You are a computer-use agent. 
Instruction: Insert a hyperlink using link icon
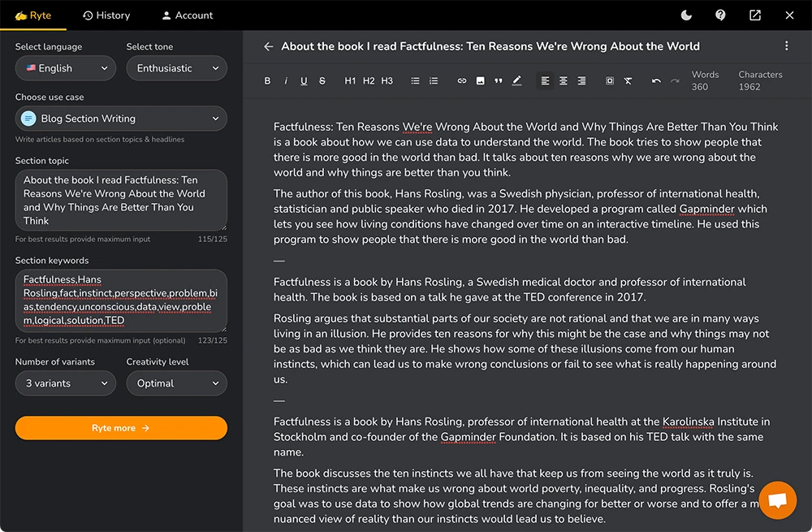click(x=462, y=81)
